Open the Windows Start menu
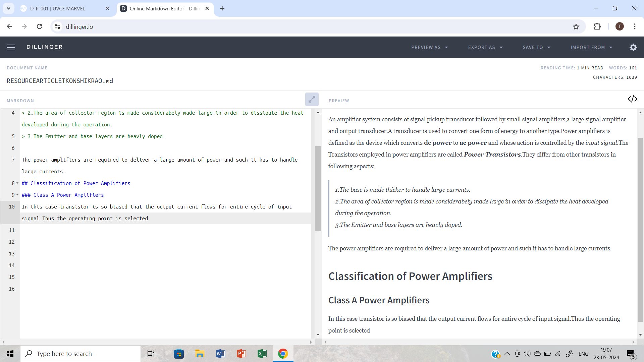This screenshot has width=644, height=362. (x=10, y=354)
